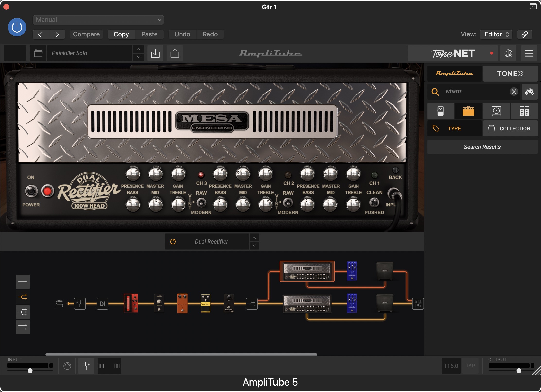
Task: Open the View Editor dropdown
Action: [x=496, y=34]
